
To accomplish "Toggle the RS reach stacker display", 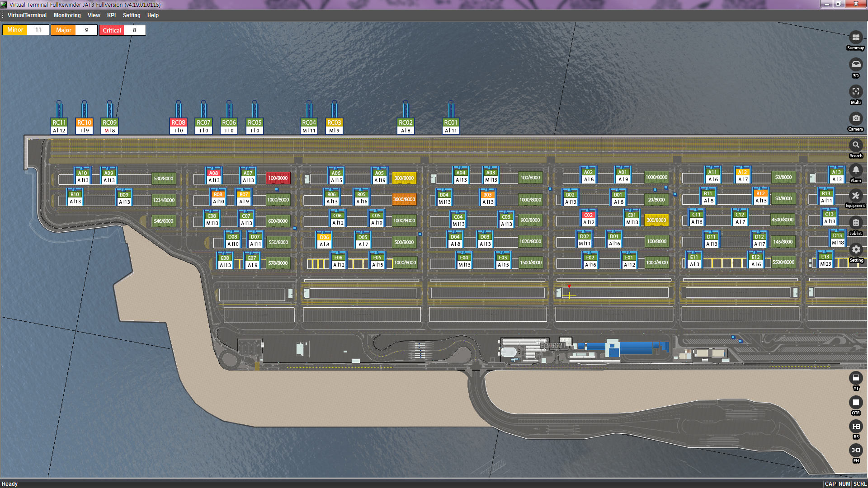I will click(855, 427).
